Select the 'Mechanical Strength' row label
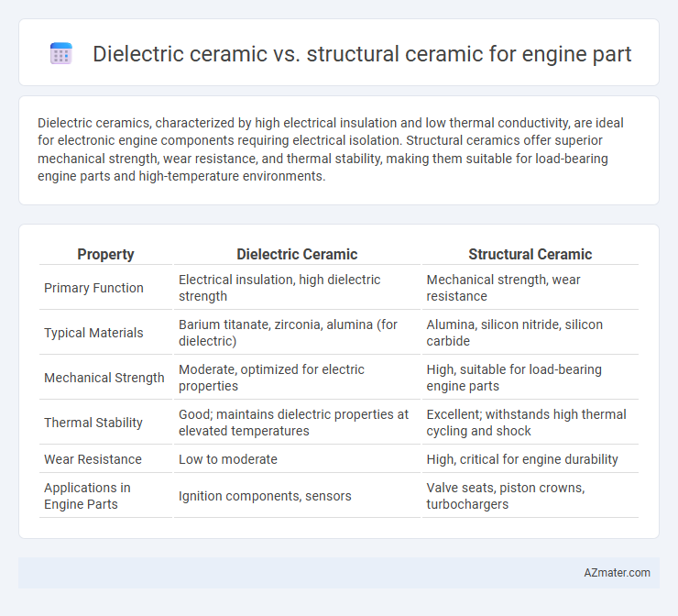The height and width of the screenshot is (616, 678). coord(104,378)
